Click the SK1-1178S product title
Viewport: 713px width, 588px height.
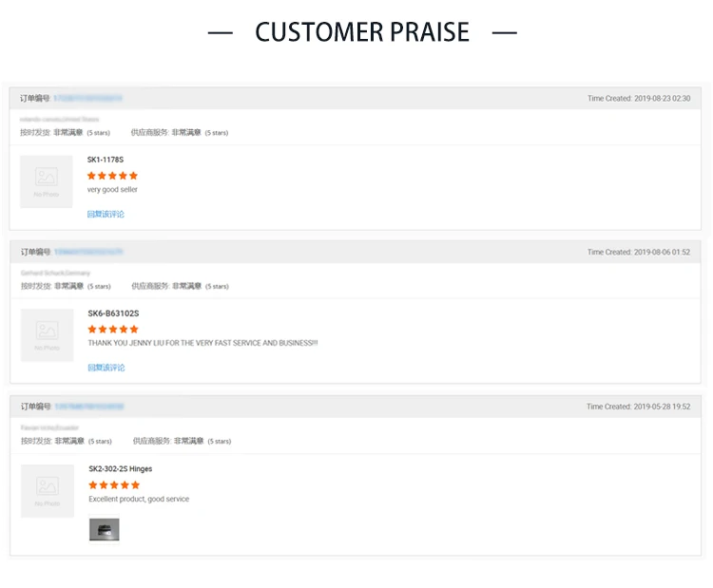[x=106, y=160]
